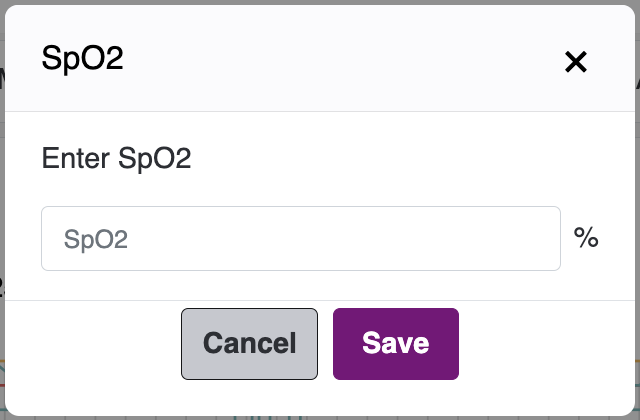
Task: Click the placeholder text SpO2 inside the box
Action: (x=96, y=239)
